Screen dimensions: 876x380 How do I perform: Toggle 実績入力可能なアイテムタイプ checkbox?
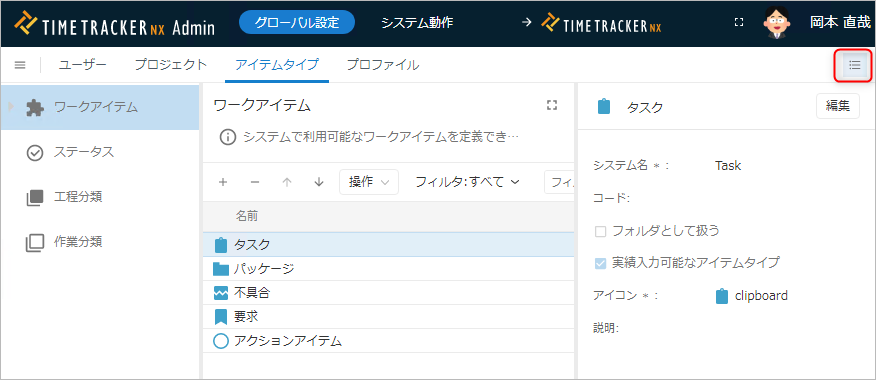coord(601,263)
